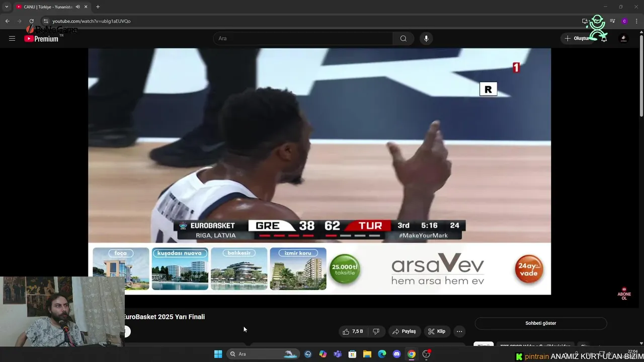Open OBS Studio icon in taskbar
644x362 pixels.
click(x=426, y=354)
